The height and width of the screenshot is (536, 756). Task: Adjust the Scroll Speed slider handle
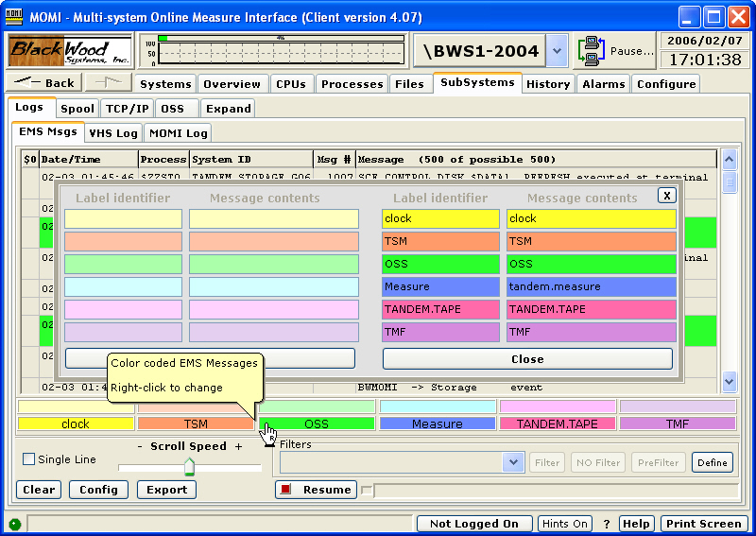click(x=189, y=466)
